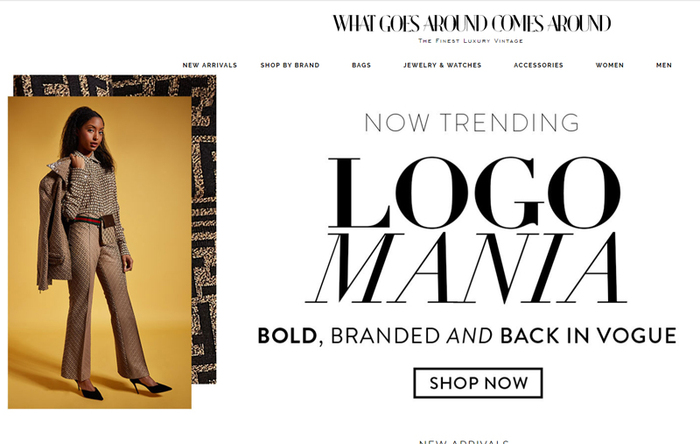700x444 pixels.
Task: Navigate to the Men section
Action: pos(664,65)
